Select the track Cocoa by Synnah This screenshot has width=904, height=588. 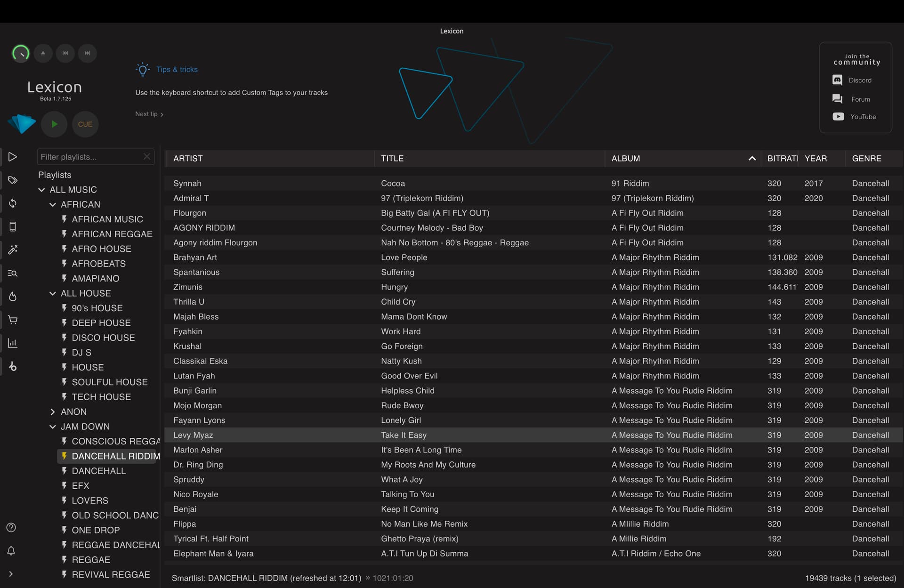click(x=534, y=184)
